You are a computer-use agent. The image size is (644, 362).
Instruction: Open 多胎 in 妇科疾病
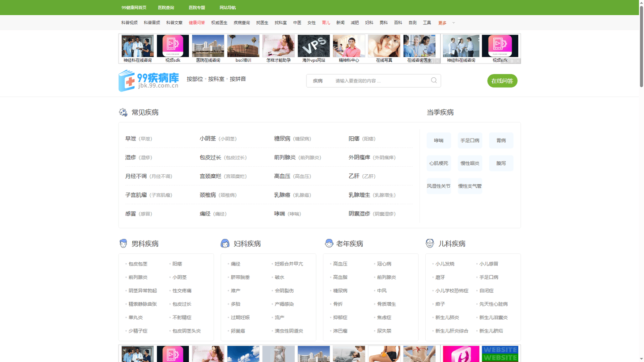click(x=236, y=304)
